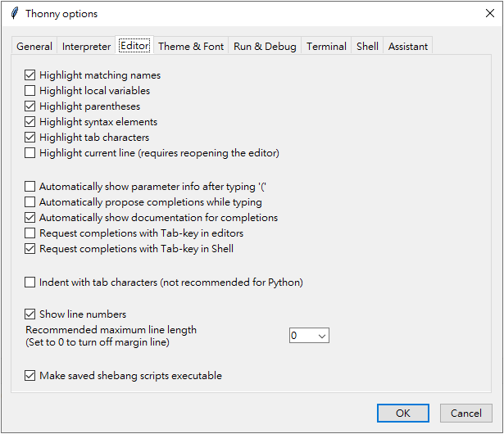The image size is (504, 434).
Task: Uncheck automatically show documentation for completions
Action: (30, 218)
